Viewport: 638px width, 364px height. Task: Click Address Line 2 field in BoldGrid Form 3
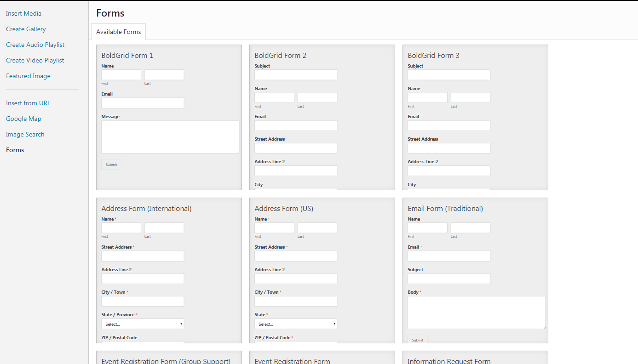(x=449, y=171)
